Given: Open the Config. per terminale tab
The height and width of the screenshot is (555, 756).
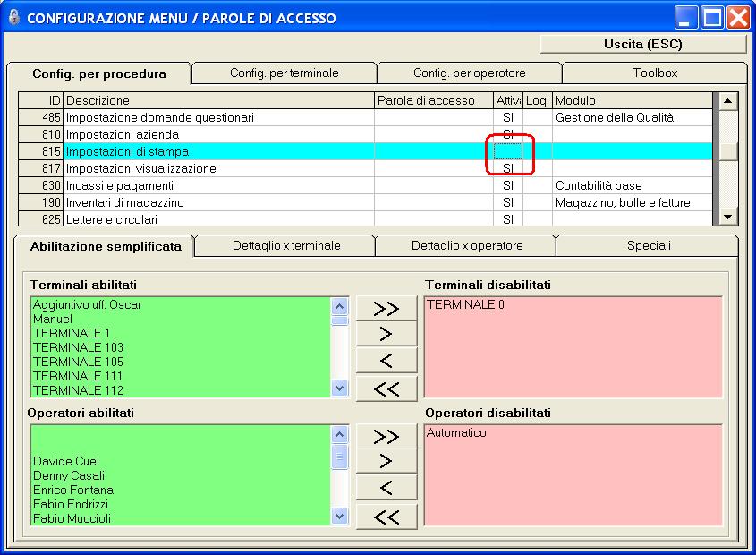Looking at the screenshot, I should pyautogui.click(x=284, y=73).
